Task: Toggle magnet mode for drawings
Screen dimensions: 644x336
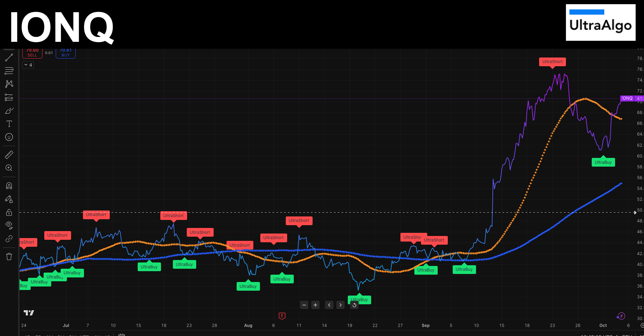Action: pos(9,186)
